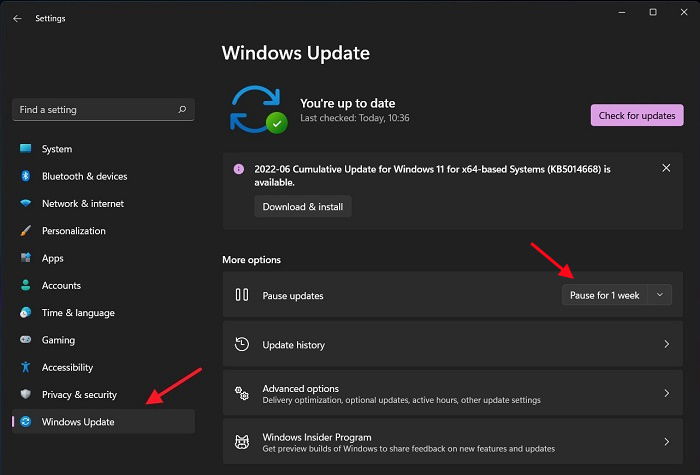Focus the Find a setting search box
Screen dimensions: 700x475
(x=104, y=109)
